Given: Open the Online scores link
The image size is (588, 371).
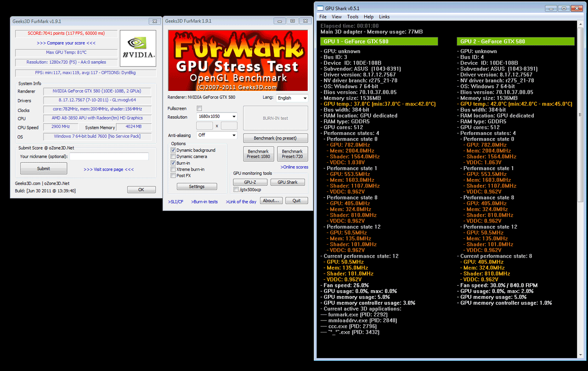Looking at the screenshot, I should pyautogui.click(x=294, y=167).
